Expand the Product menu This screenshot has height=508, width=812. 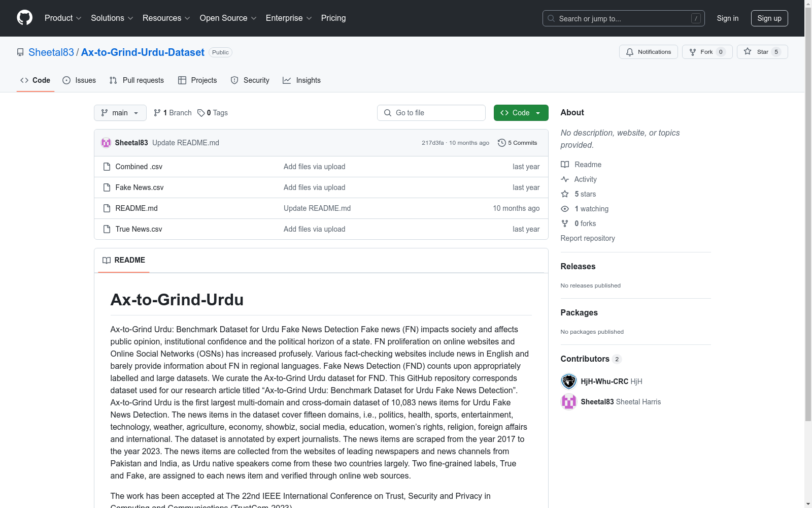point(63,18)
